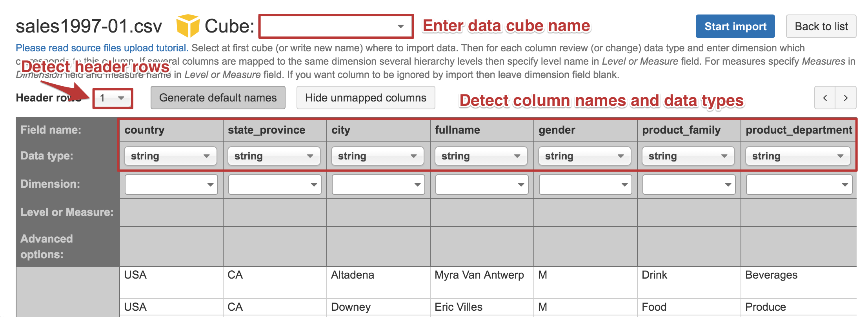Screen dimensions: 868x317
Task: Click the yellow cube icon
Action: 187,26
